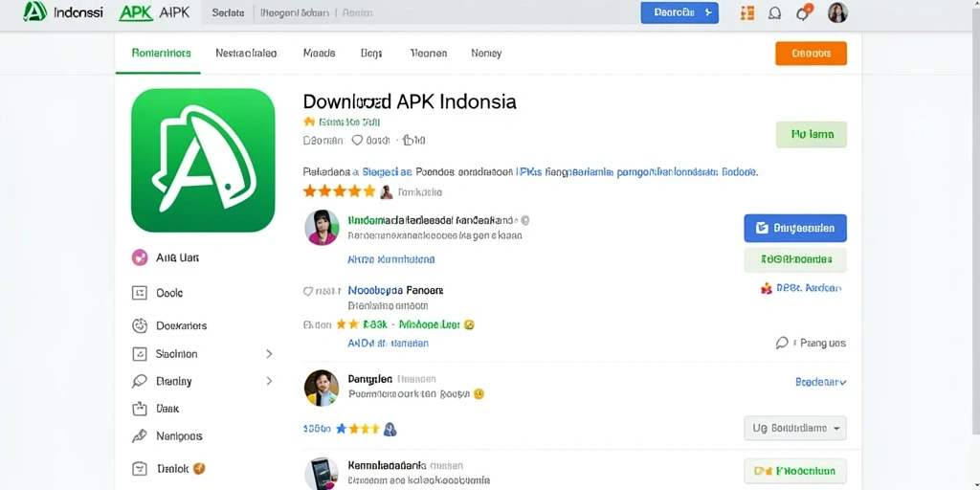Expand the Slacinion sidebar chevron

click(269, 354)
